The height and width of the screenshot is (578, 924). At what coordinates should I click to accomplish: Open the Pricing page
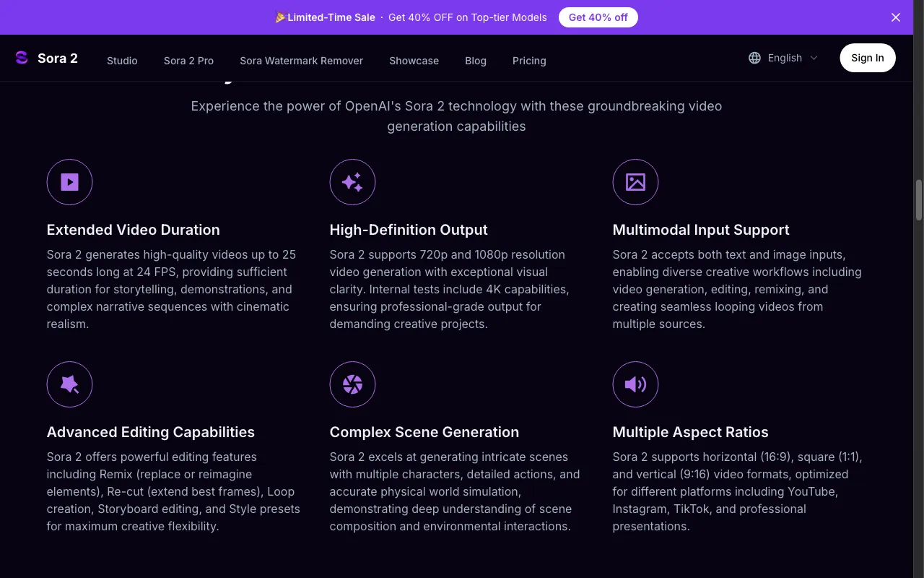click(529, 61)
